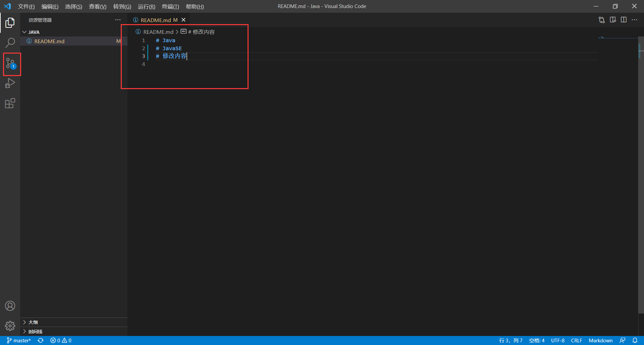Open problems panel via errors and warnings counter

[61, 340]
